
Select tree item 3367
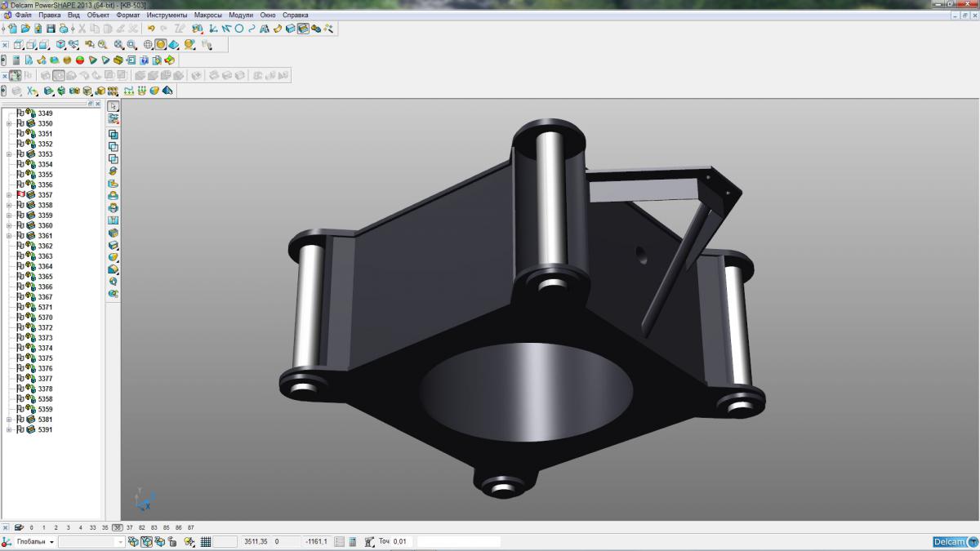[x=45, y=297]
